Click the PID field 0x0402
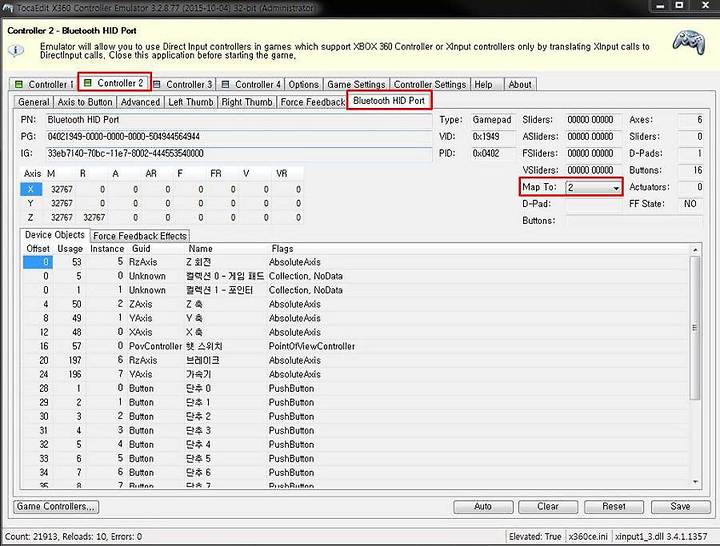Image resolution: width=720 pixels, height=546 pixels. (x=493, y=153)
